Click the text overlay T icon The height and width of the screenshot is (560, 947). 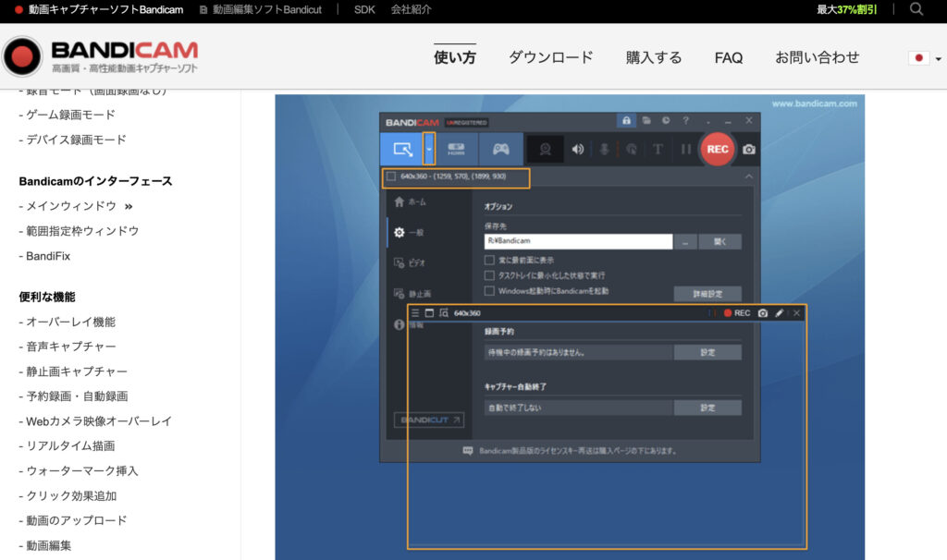[658, 149]
